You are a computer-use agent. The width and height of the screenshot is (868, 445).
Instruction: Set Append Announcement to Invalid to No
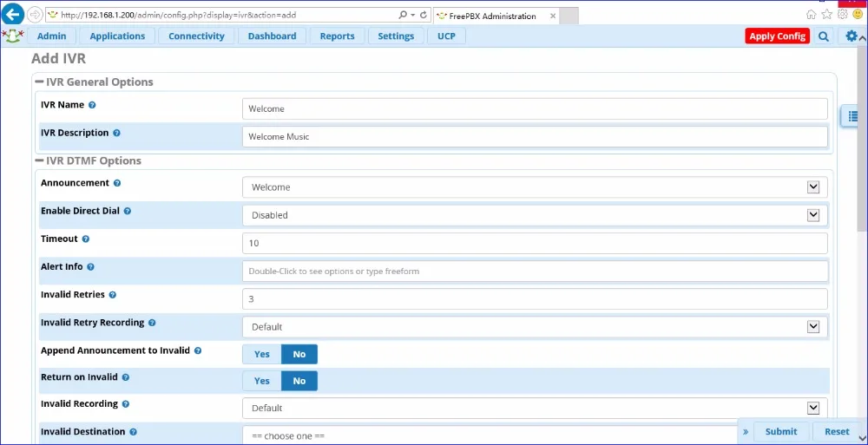[x=299, y=354]
